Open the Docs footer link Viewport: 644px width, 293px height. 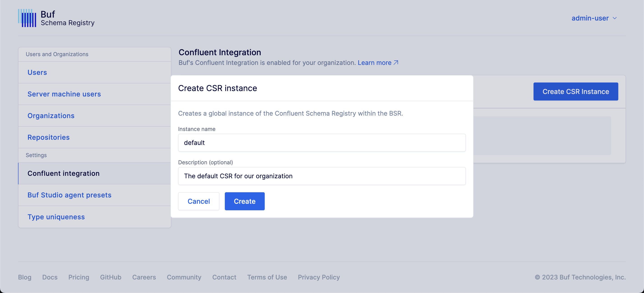pyautogui.click(x=50, y=277)
